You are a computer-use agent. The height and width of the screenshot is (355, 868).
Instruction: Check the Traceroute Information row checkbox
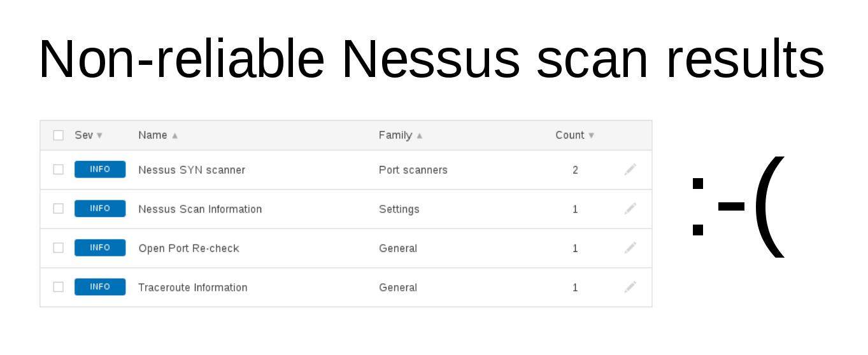pos(59,287)
